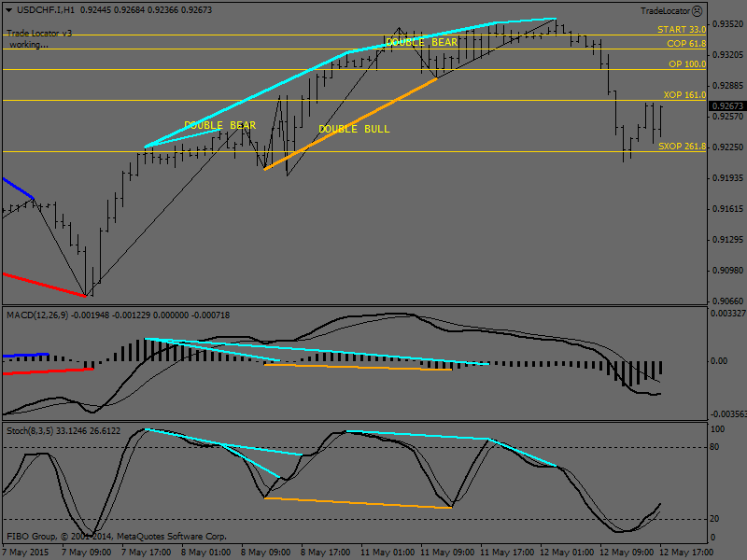Click the 7 May 2015 date label

point(24,552)
